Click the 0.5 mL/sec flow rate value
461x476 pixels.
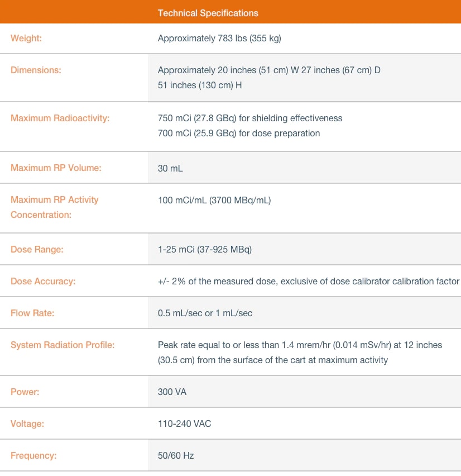205,313
